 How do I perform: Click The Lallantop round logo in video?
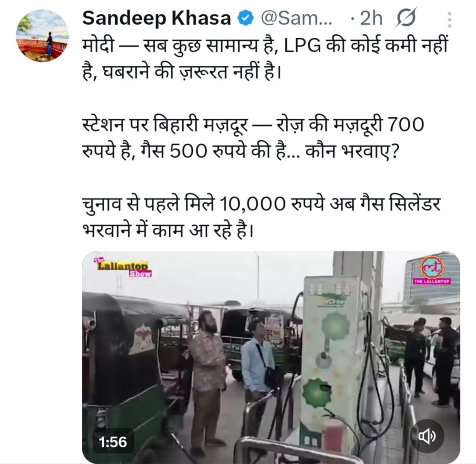(432, 270)
